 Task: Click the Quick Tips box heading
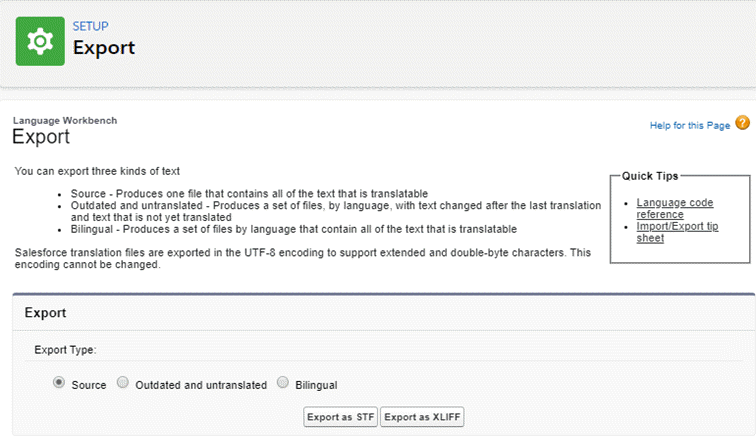point(650,176)
